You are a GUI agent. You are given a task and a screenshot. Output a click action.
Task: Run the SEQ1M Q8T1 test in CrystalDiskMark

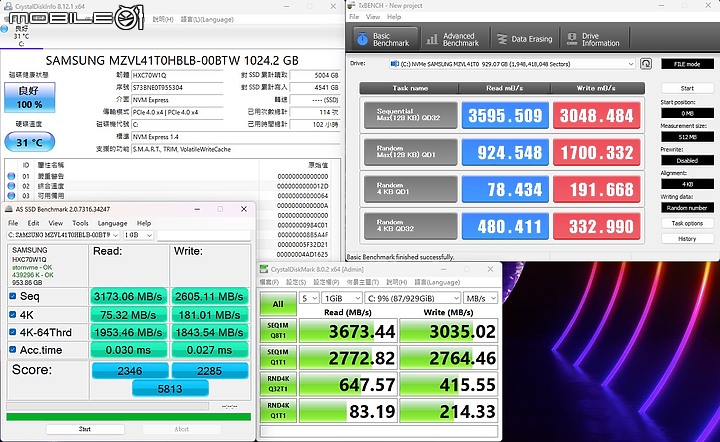[x=278, y=330]
